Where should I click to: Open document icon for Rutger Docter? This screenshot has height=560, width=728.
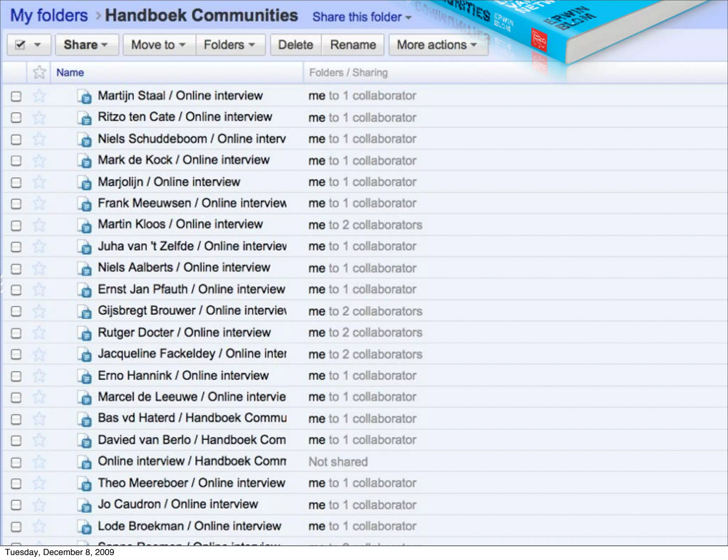84,333
